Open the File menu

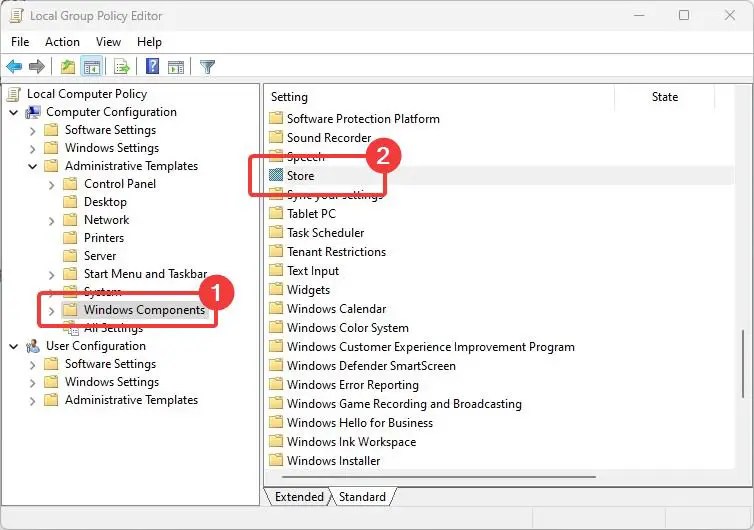coord(20,42)
